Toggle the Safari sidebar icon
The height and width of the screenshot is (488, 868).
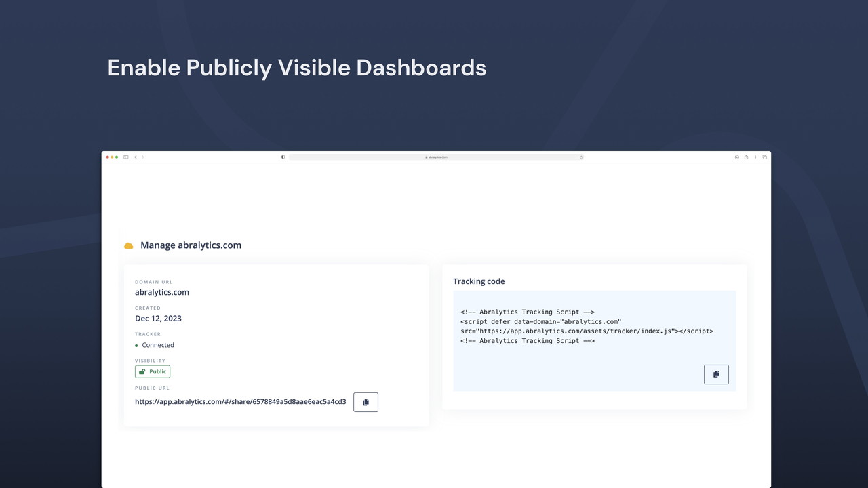[126, 157]
